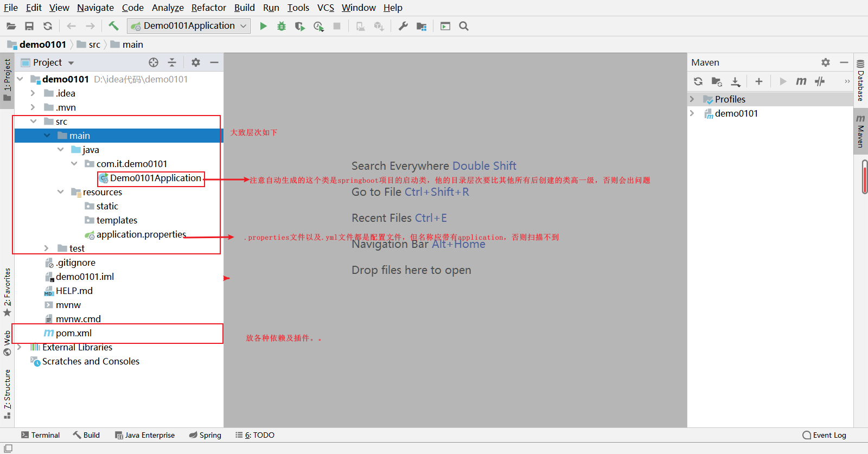Open Maven panel gear settings
This screenshot has width=868, height=454.
pyautogui.click(x=826, y=62)
